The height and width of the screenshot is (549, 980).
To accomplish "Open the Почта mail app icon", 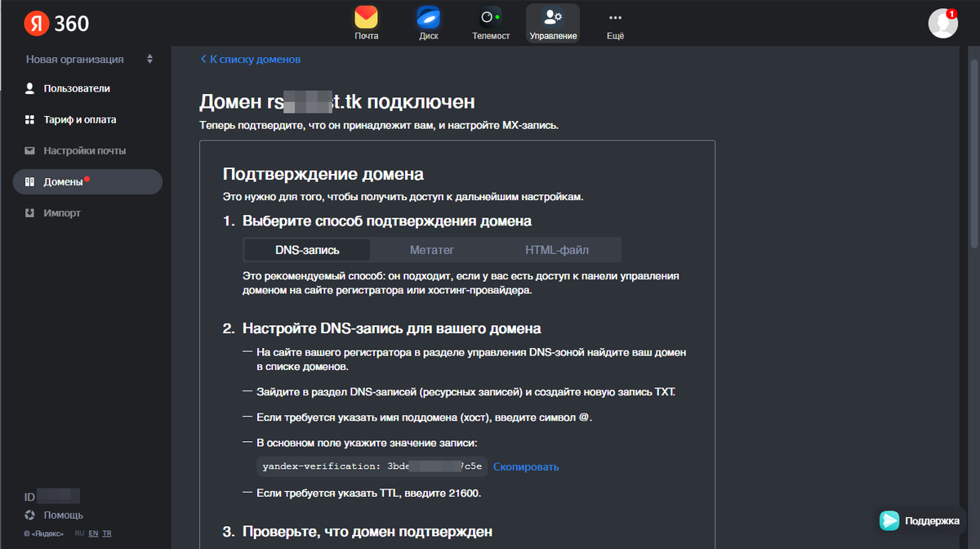I will tap(366, 17).
